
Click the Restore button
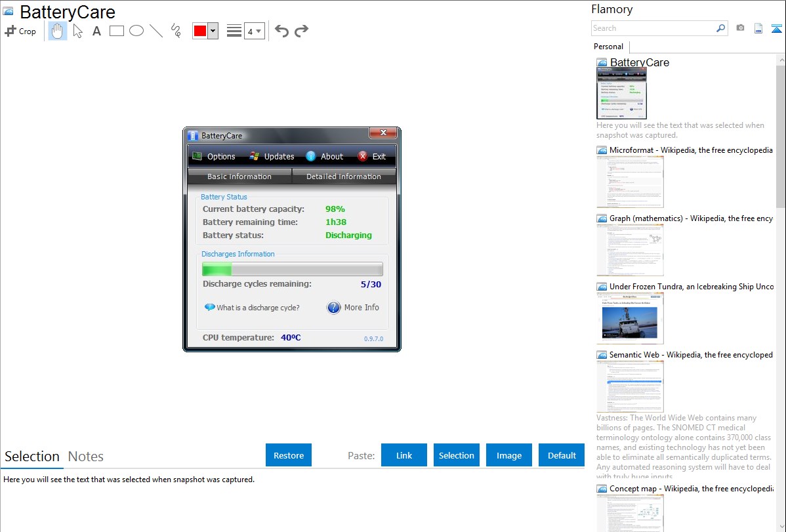click(289, 455)
